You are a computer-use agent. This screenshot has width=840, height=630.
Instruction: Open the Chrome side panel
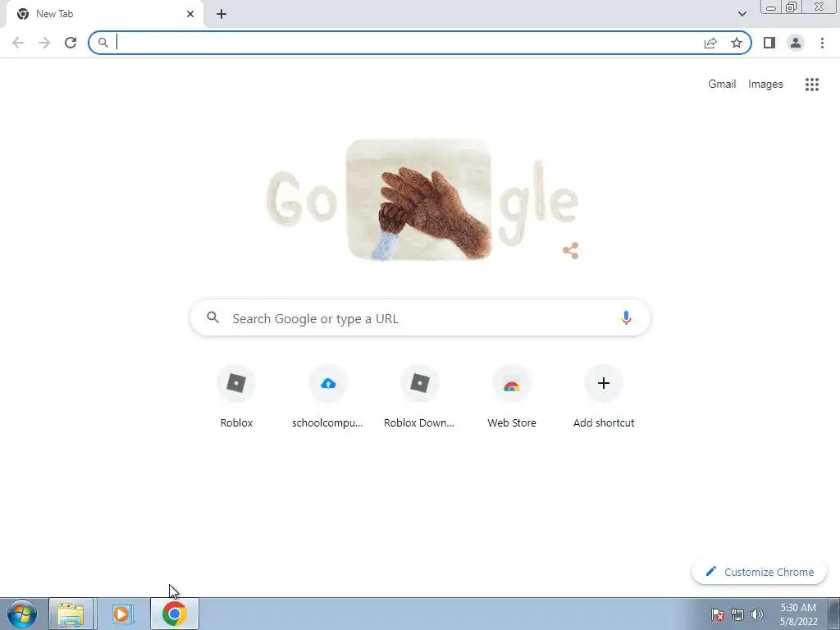click(x=769, y=43)
